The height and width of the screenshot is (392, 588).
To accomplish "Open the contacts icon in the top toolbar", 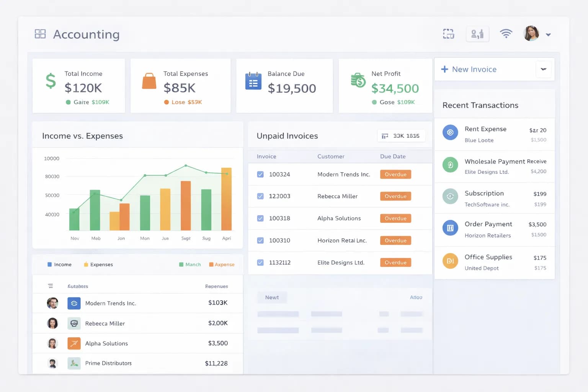I will (477, 34).
